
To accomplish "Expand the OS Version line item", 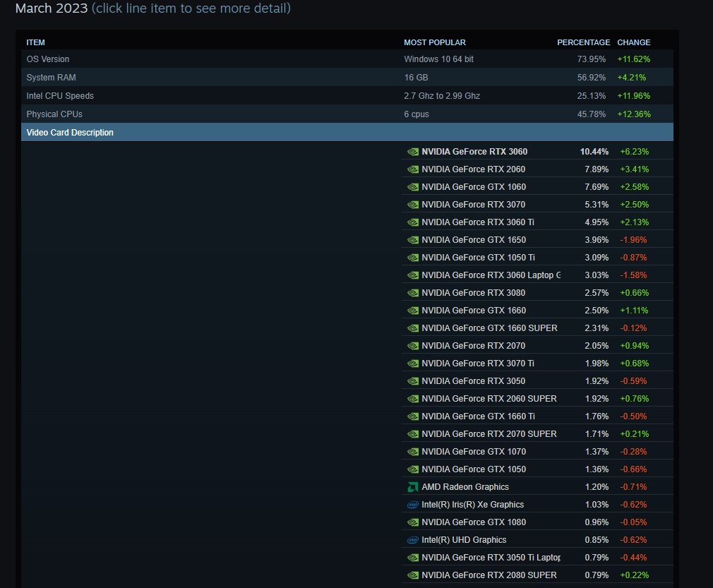I will point(347,59).
